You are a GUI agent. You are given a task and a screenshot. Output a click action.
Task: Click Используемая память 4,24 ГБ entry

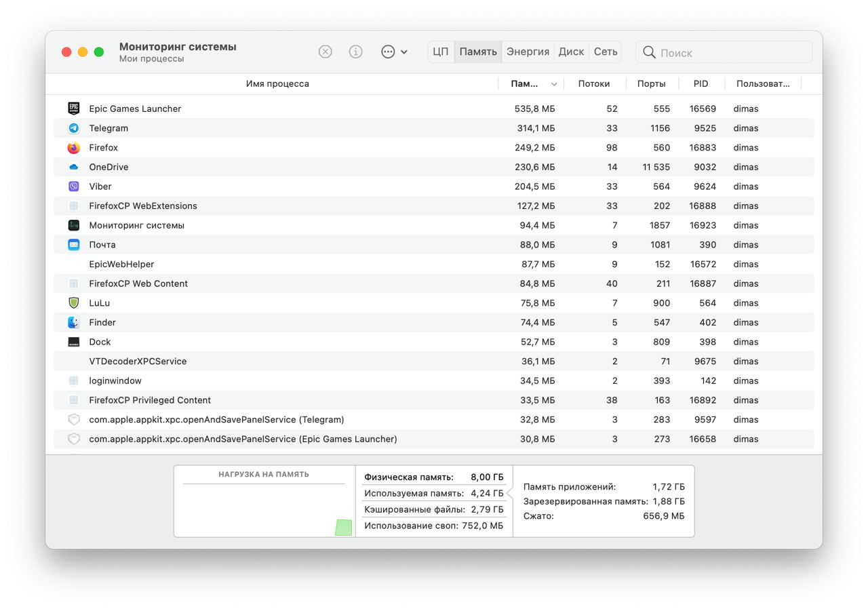(434, 494)
